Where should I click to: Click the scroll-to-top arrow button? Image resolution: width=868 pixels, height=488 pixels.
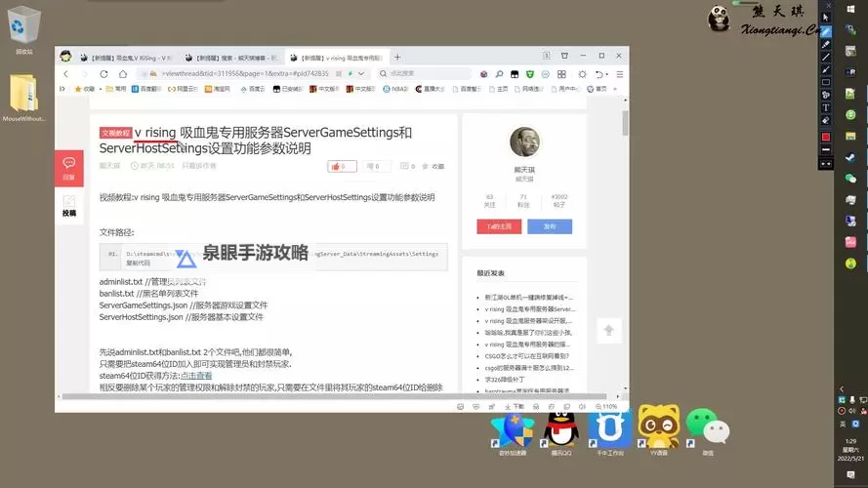coord(608,331)
